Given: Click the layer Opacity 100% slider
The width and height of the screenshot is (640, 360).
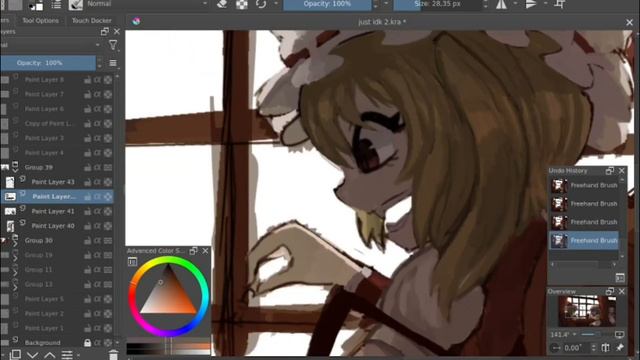Looking at the screenshot, I should click(x=48, y=63).
